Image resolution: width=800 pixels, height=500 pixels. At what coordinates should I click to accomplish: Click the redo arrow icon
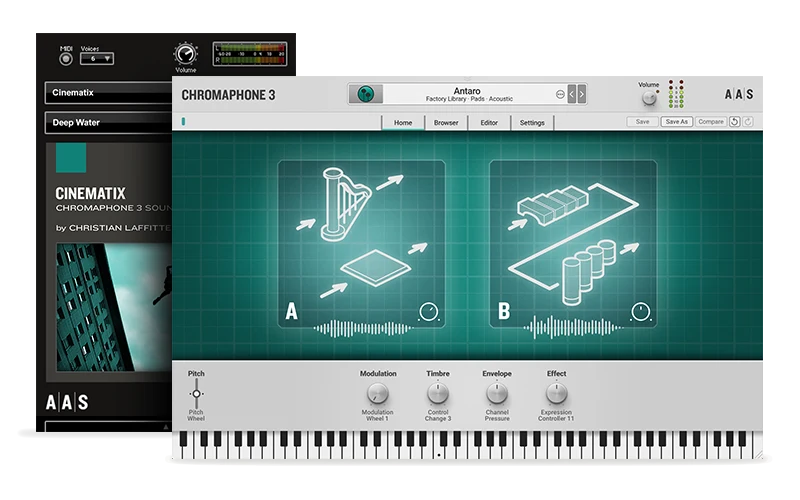tap(747, 121)
